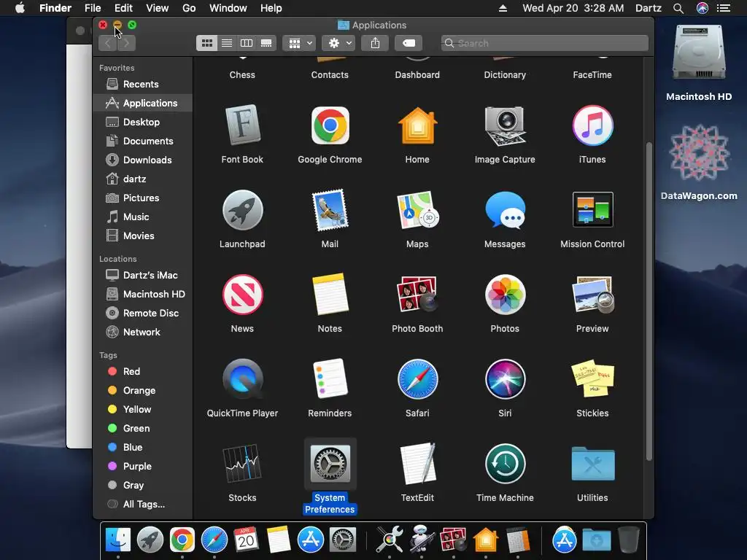Image resolution: width=747 pixels, height=560 pixels.
Task: Open the View menu
Action: [x=158, y=8]
